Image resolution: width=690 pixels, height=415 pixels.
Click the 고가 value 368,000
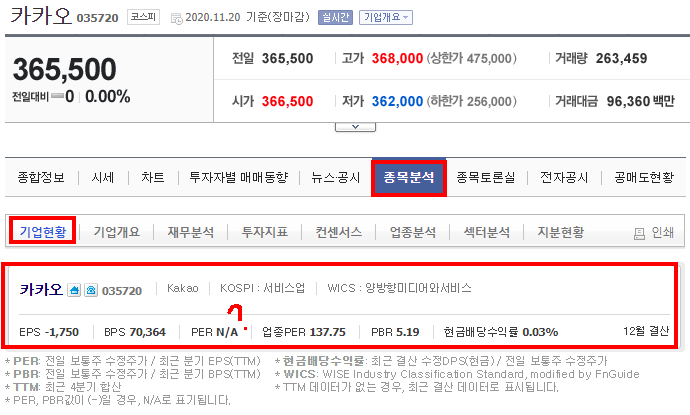pos(397,58)
